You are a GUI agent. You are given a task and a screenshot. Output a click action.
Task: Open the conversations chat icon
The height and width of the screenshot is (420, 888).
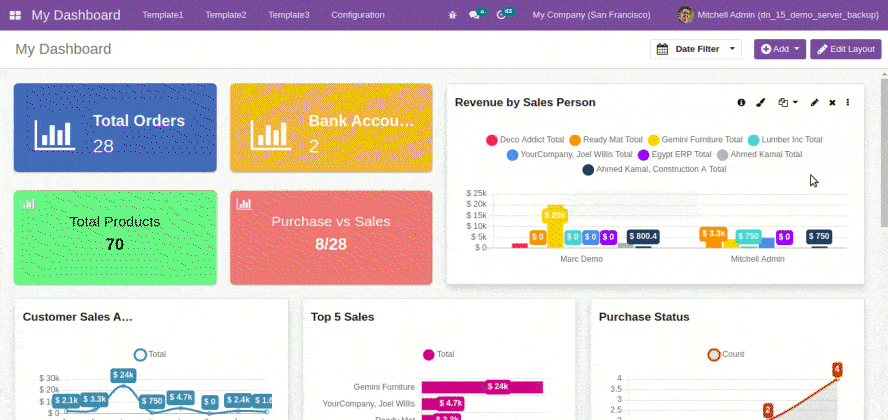point(475,15)
